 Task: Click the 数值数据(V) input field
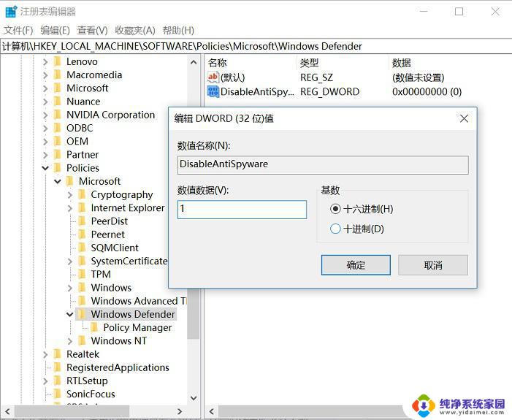242,210
